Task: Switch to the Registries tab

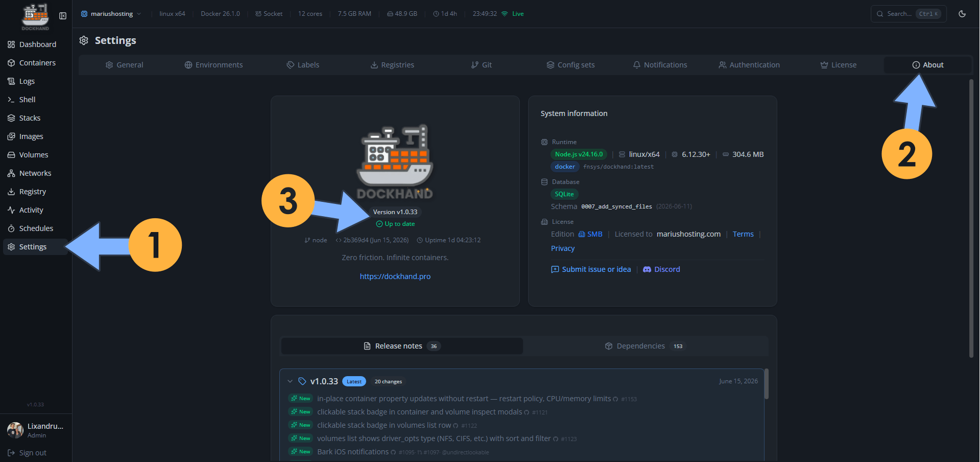Action: coord(392,65)
